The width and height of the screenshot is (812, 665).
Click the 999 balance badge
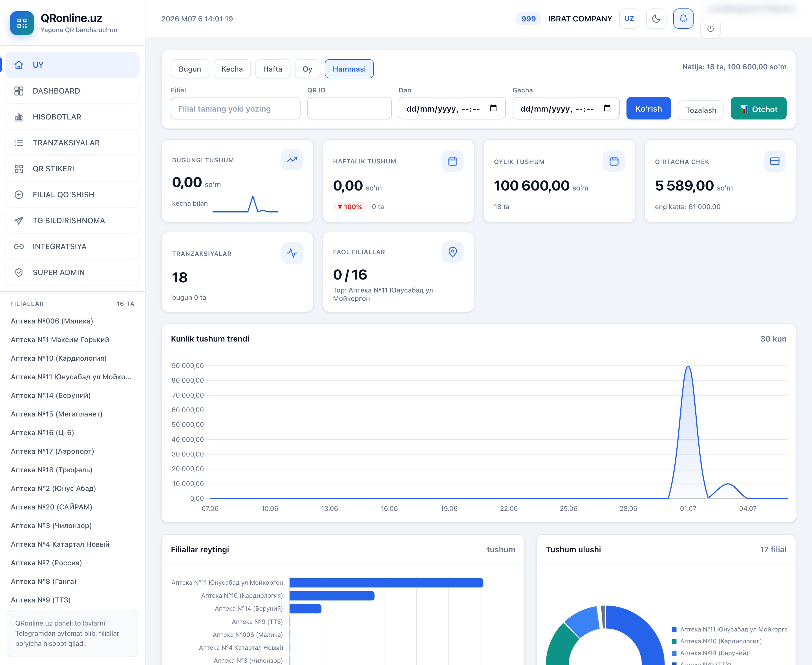pos(528,19)
